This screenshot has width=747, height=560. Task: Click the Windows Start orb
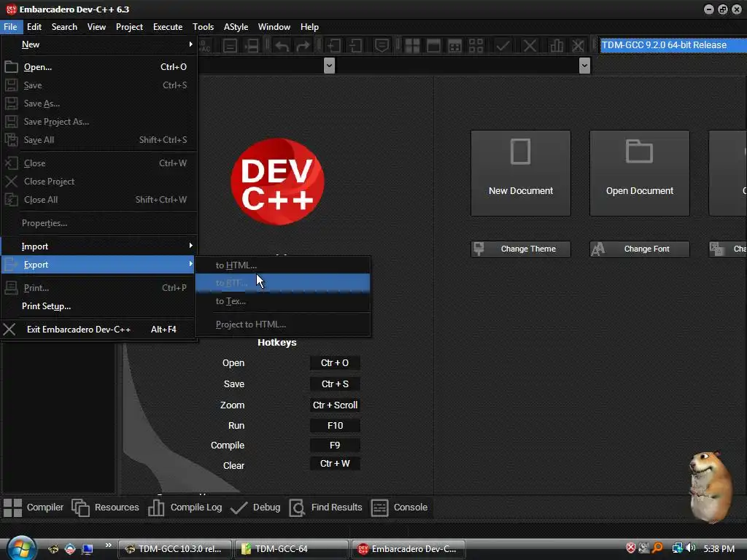pyautogui.click(x=21, y=548)
